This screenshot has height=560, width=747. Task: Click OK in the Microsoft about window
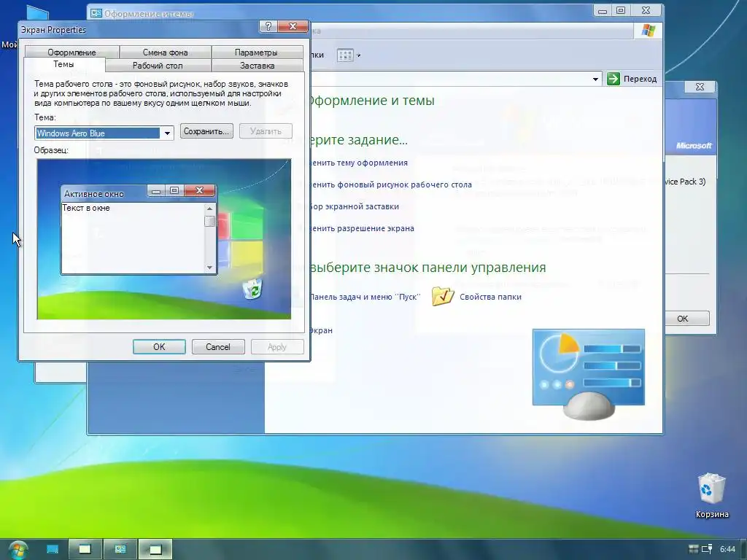pos(683,319)
